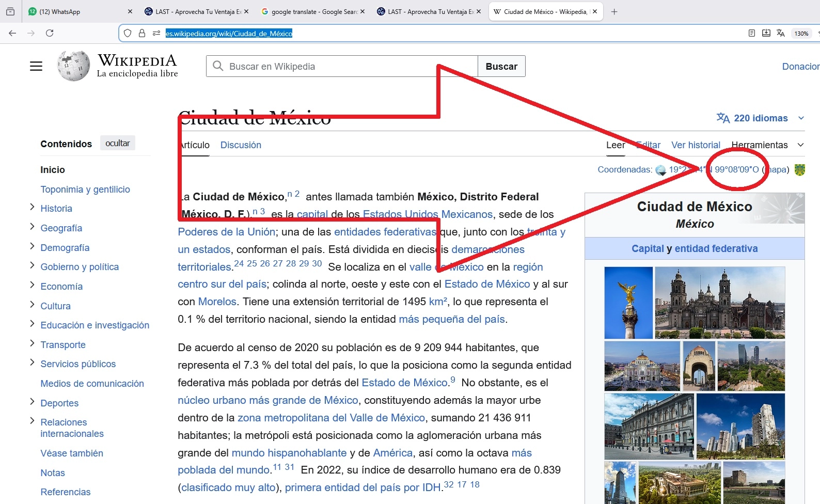The height and width of the screenshot is (504, 820).
Task: Switch to the WhatsApp browser tab
Action: pos(77,11)
